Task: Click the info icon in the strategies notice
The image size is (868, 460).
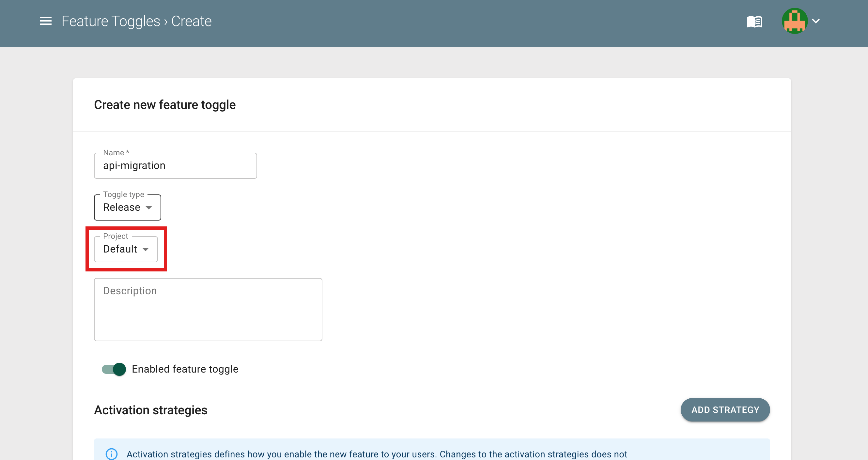Action: click(112, 454)
